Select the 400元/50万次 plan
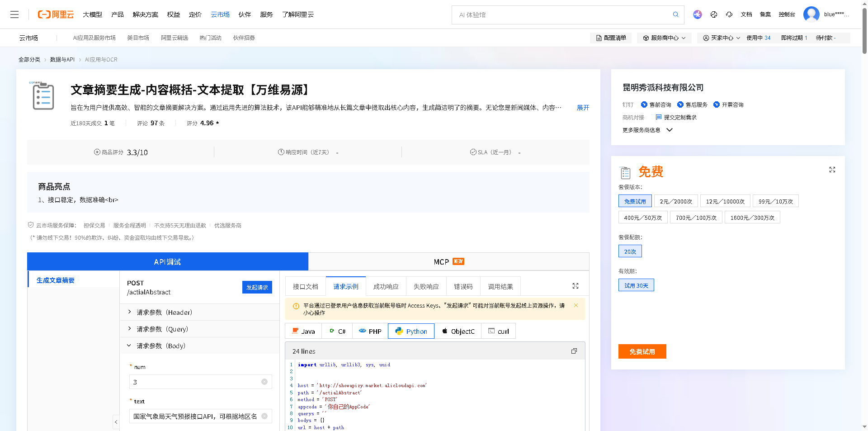 [x=643, y=218]
